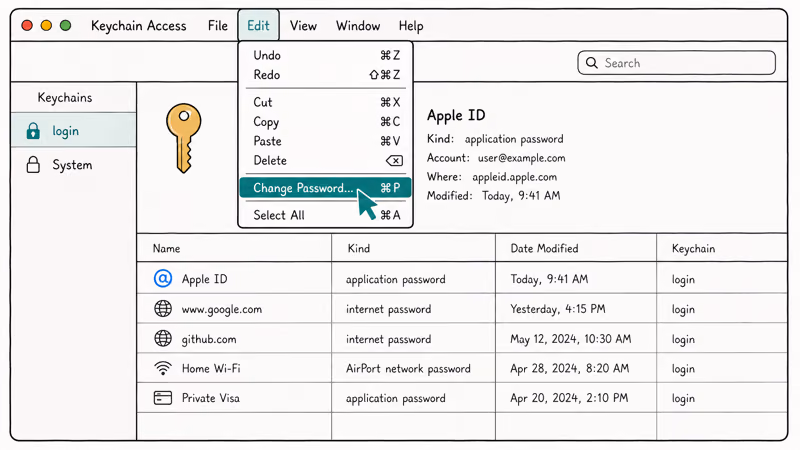Select the System keychain in sidebar
The width and height of the screenshot is (800, 450).
pos(73,165)
